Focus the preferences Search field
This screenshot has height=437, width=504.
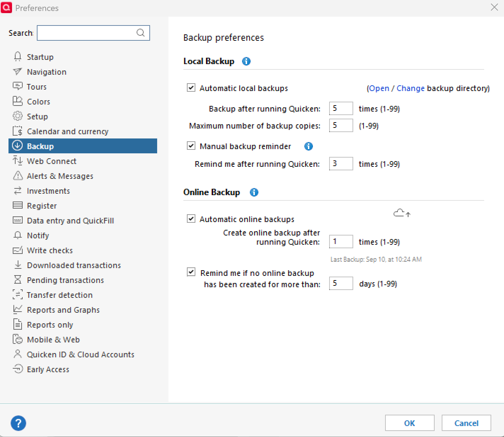pos(93,33)
